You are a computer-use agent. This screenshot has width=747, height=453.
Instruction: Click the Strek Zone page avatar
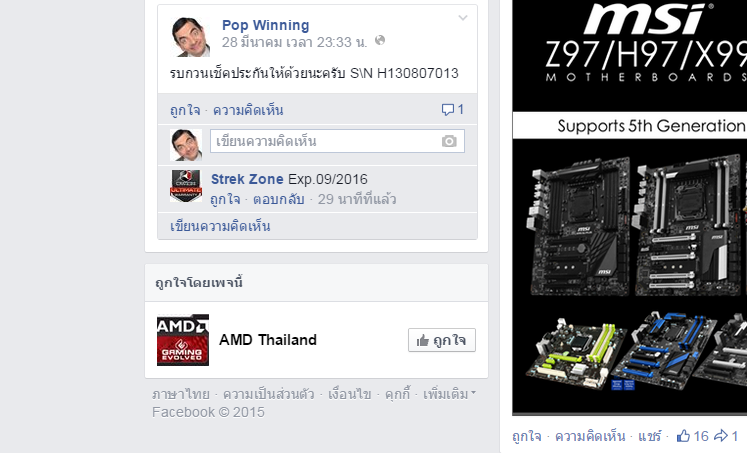[186, 186]
